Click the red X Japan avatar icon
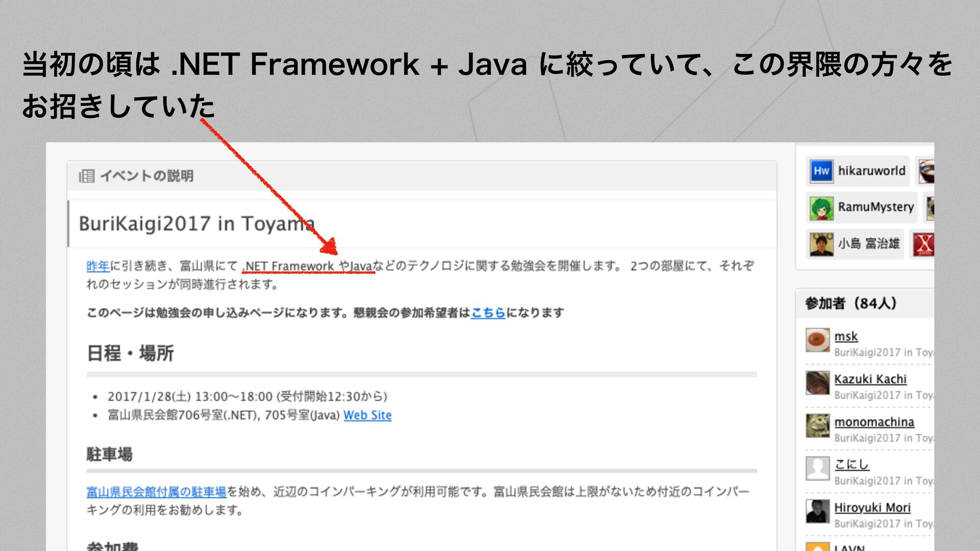980x551 pixels. pyautogui.click(x=924, y=244)
